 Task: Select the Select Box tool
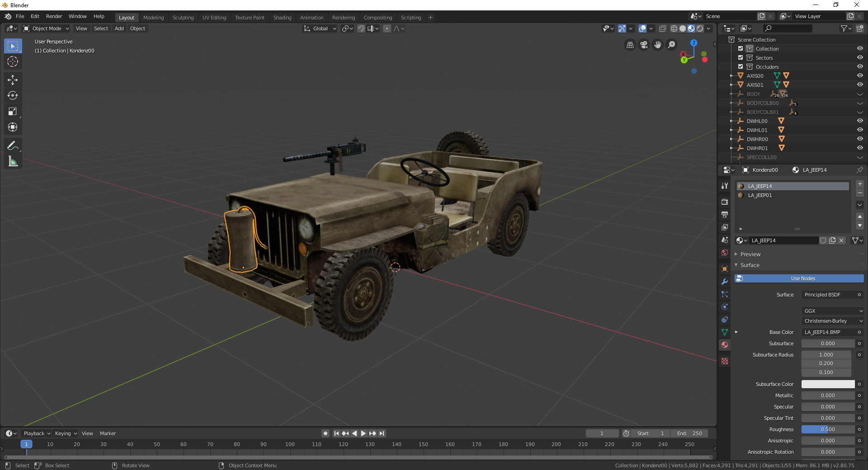[13, 46]
